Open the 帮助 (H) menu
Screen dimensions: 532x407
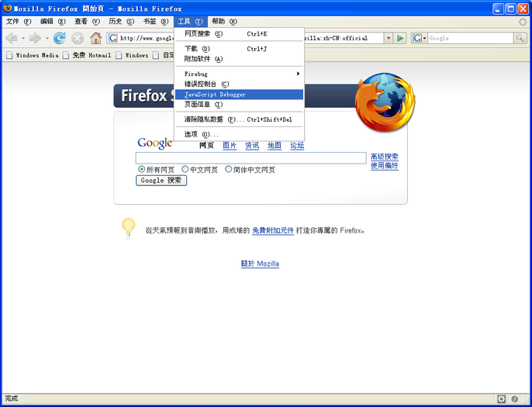point(224,22)
